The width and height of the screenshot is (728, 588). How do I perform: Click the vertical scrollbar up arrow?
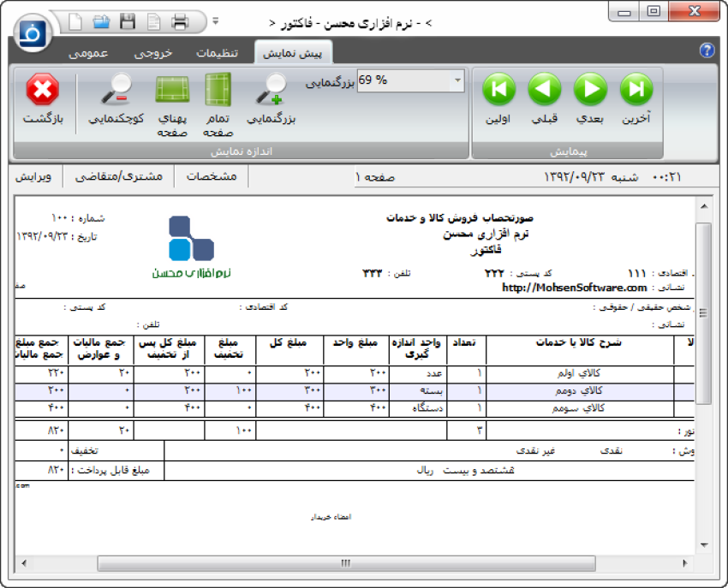pos(704,206)
